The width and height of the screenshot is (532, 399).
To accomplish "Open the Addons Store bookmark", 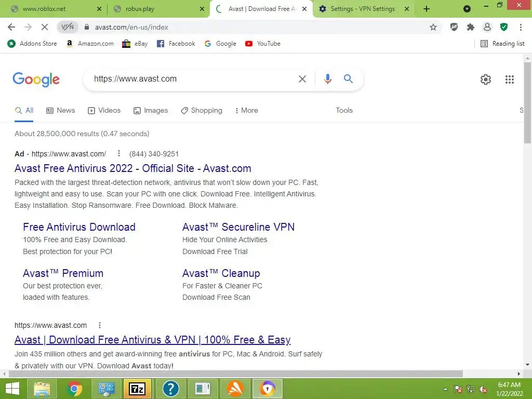I will pos(32,44).
